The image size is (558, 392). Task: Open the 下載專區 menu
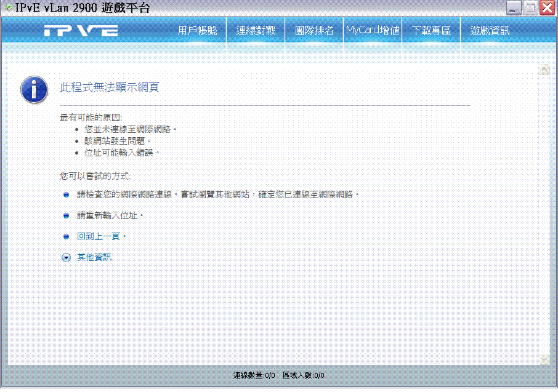tap(431, 31)
